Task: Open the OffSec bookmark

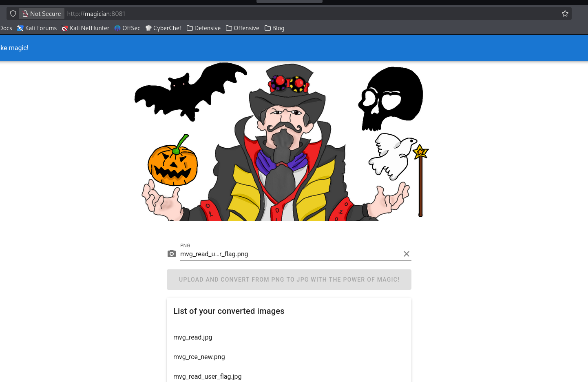Action: coord(127,28)
